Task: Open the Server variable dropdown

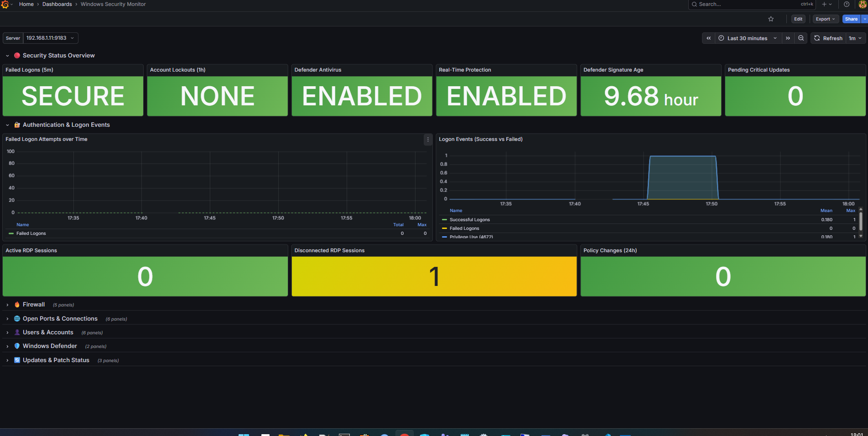Action: click(x=50, y=38)
